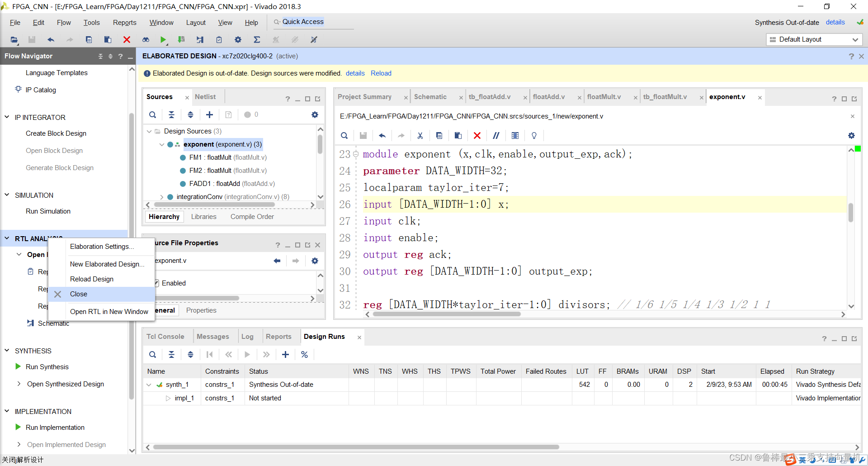The height and width of the screenshot is (466, 868).
Task: Click the Reload link in the yellow banner
Action: click(381, 73)
